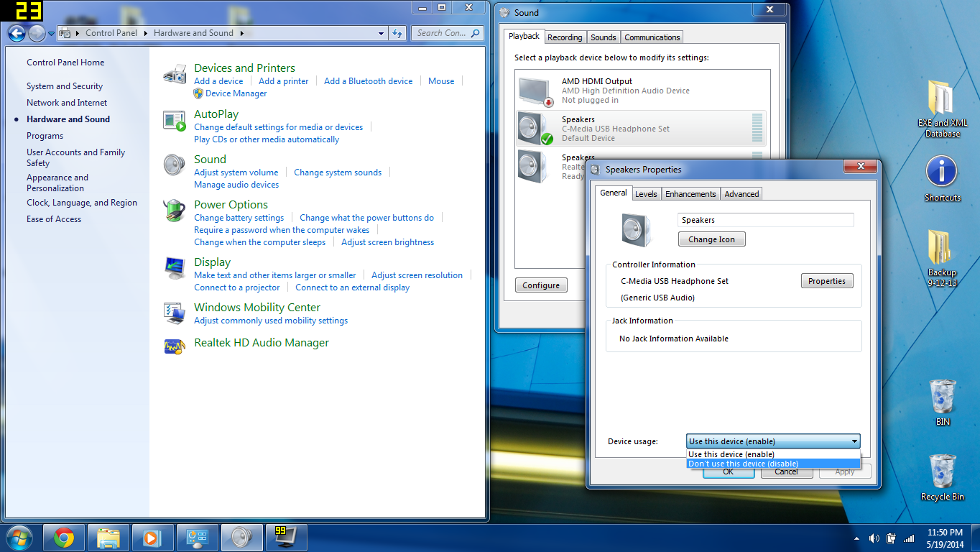This screenshot has height=552, width=980.
Task: Click the Control Panel taskbar button
Action: pyautogui.click(x=197, y=538)
